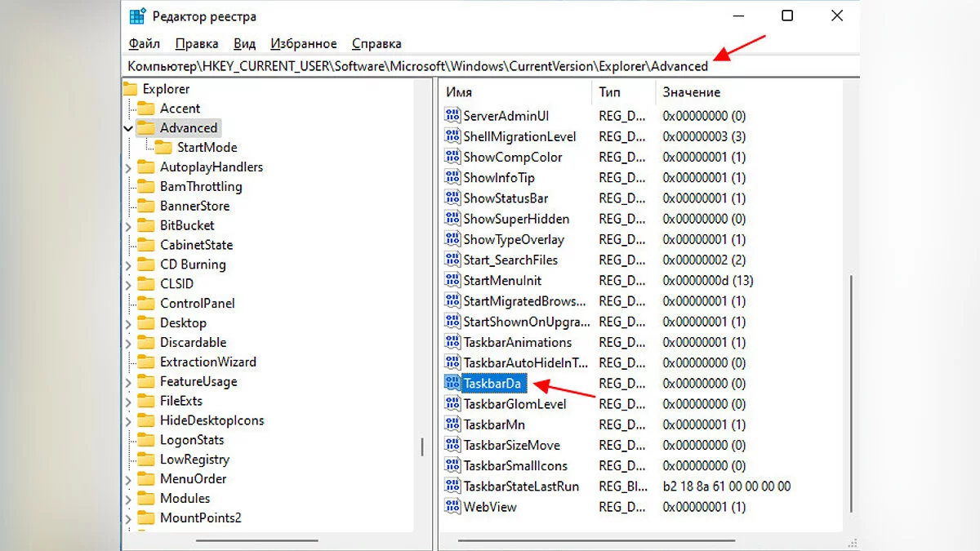Open the Справка menu
The image size is (980, 551).
376,43
